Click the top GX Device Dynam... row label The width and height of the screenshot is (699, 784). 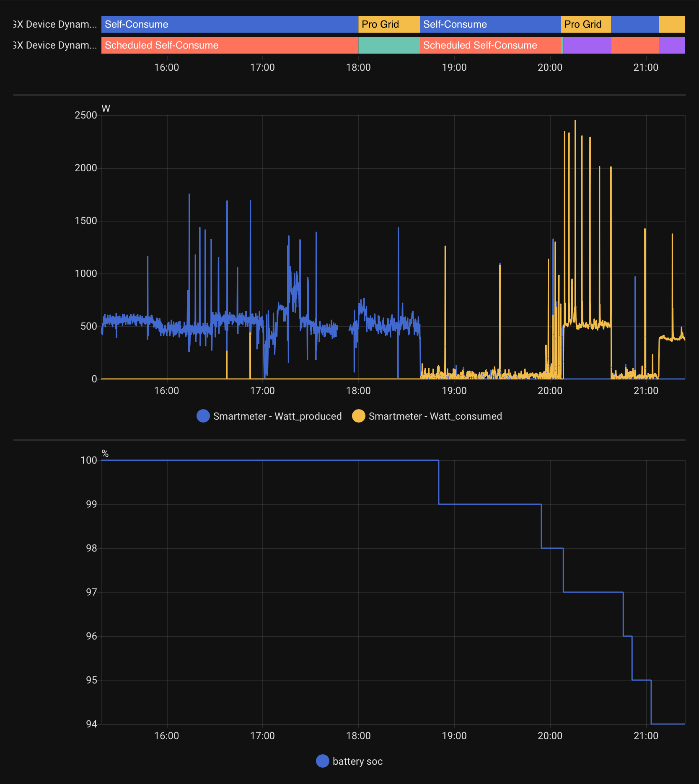(55, 24)
